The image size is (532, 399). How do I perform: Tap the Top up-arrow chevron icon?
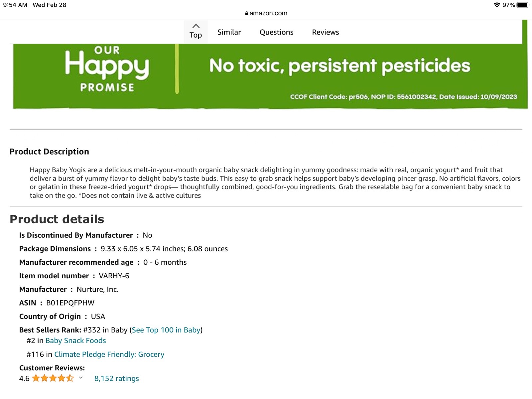pyautogui.click(x=196, y=26)
